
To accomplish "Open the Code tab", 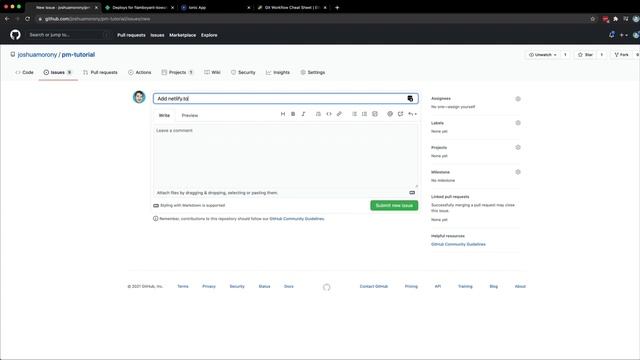I will click(x=24, y=72).
